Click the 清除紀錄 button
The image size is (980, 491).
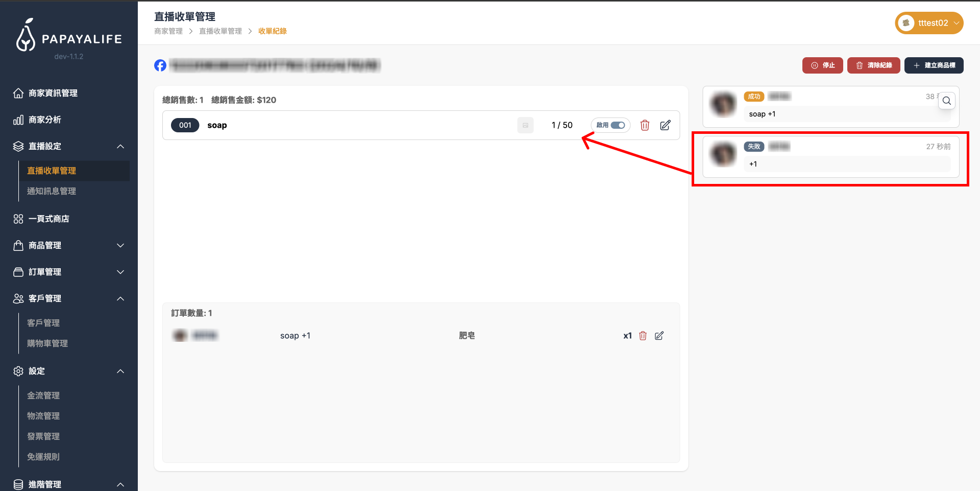tap(873, 65)
